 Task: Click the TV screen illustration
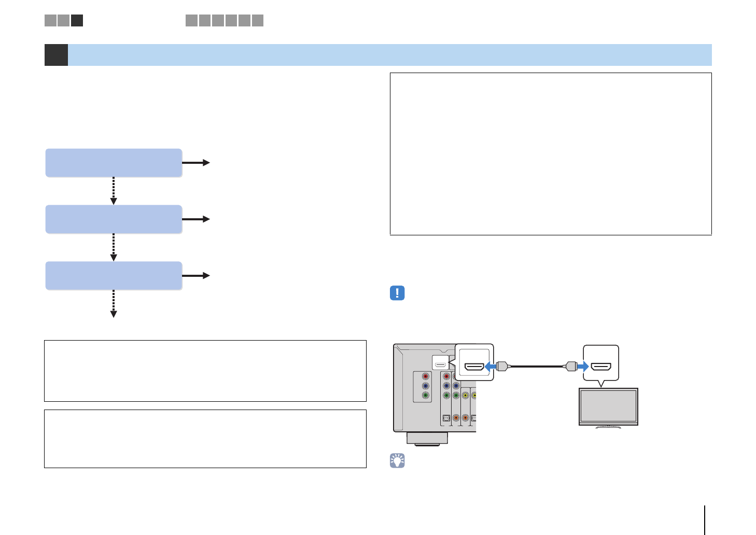[x=608, y=406]
